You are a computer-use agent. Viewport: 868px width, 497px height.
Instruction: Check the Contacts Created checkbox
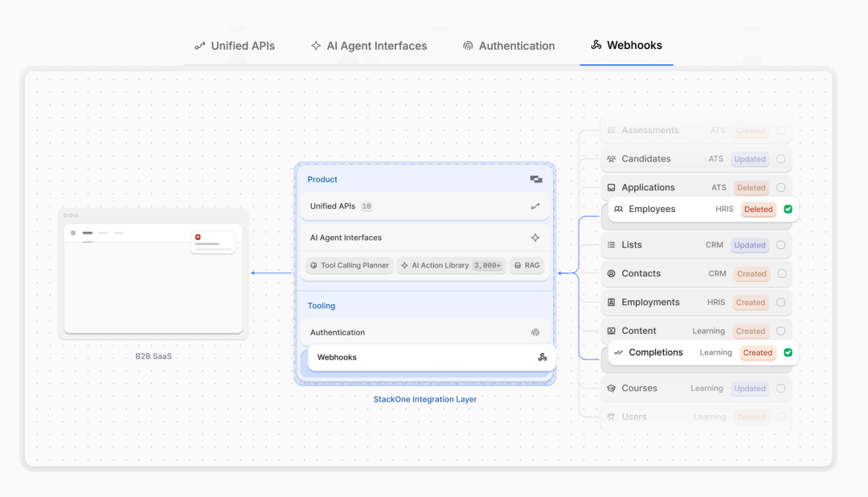pos(782,274)
